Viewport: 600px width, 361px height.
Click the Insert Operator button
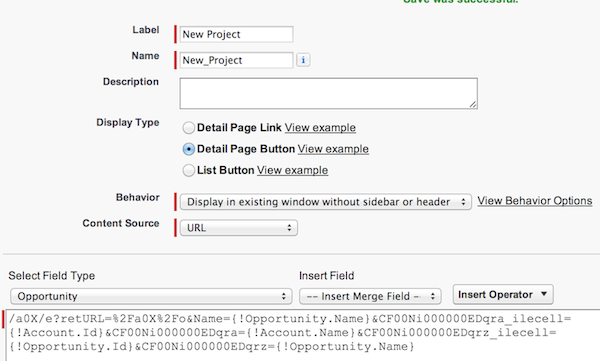pos(503,294)
